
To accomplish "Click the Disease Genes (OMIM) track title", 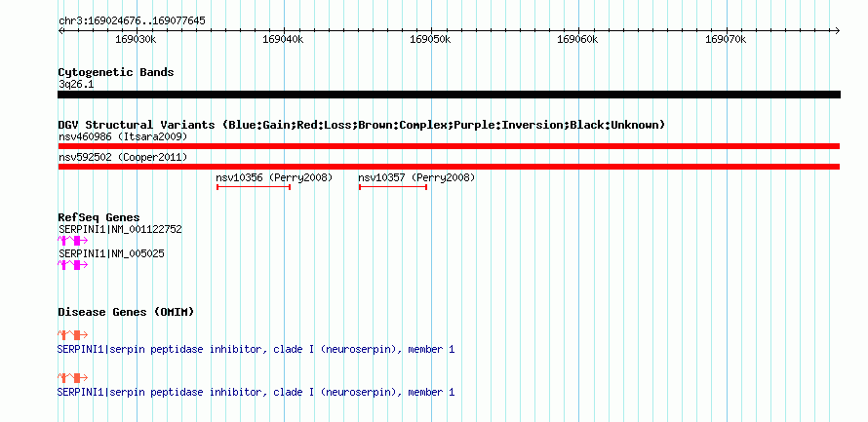I will [126, 312].
